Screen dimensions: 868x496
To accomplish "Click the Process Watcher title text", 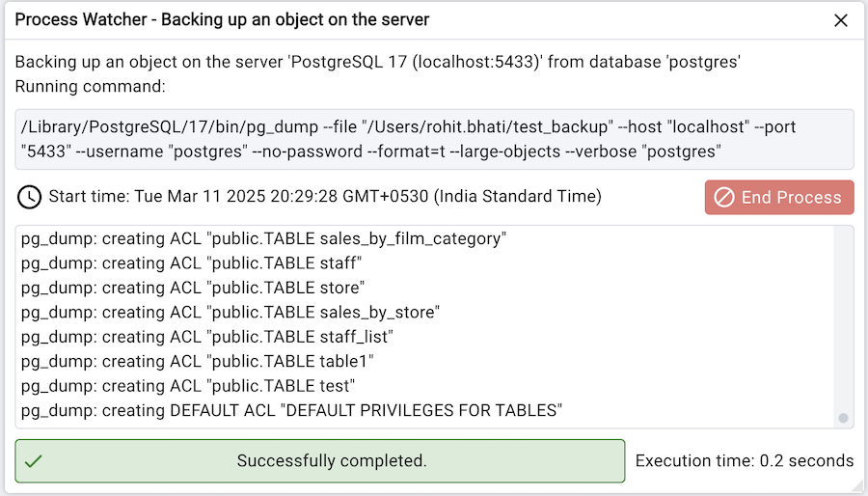I will coord(223,19).
